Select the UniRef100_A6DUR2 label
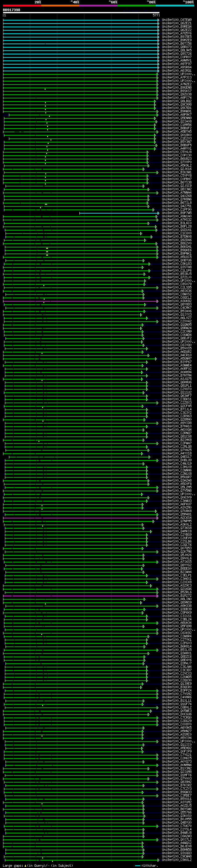Screen dimensions: 197x868 click(176, 352)
